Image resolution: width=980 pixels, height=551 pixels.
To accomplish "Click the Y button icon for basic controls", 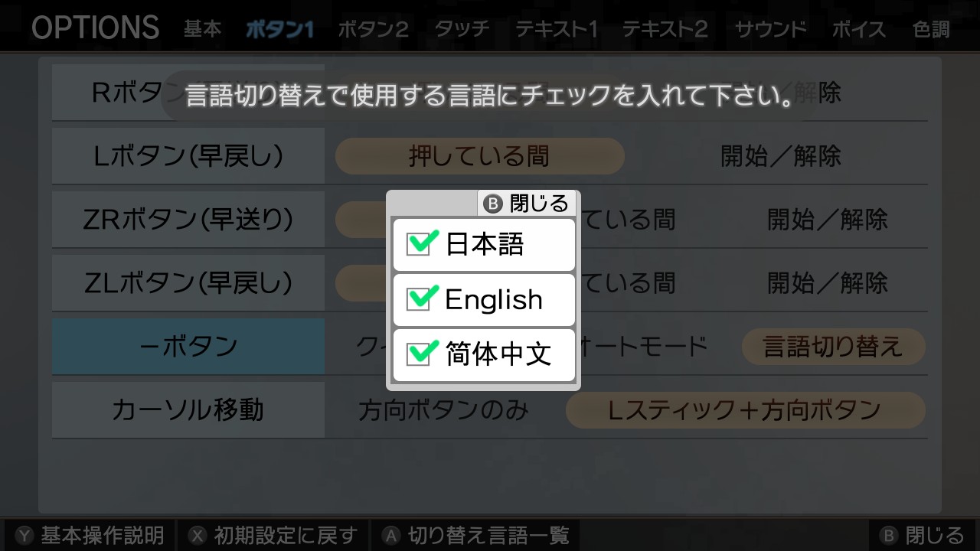I will tap(25, 536).
